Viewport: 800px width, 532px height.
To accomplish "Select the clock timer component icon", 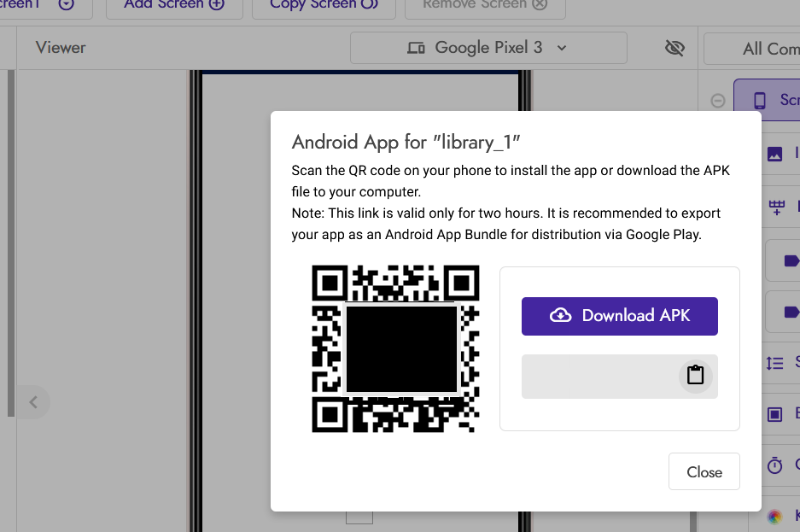I will [x=774, y=465].
